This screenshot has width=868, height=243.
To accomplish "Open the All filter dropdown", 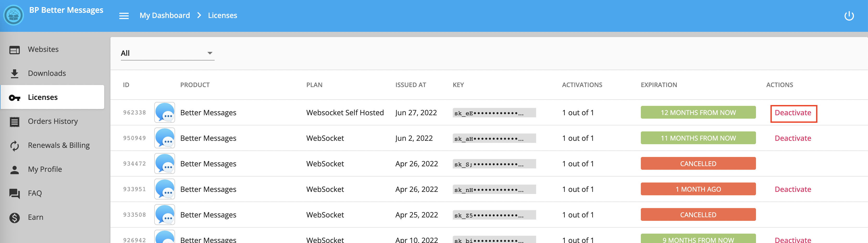I will (x=168, y=53).
